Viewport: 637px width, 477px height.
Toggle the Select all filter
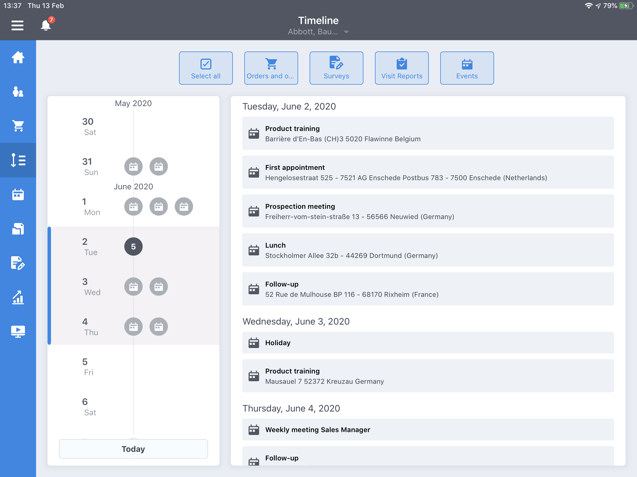tap(206, 68)
